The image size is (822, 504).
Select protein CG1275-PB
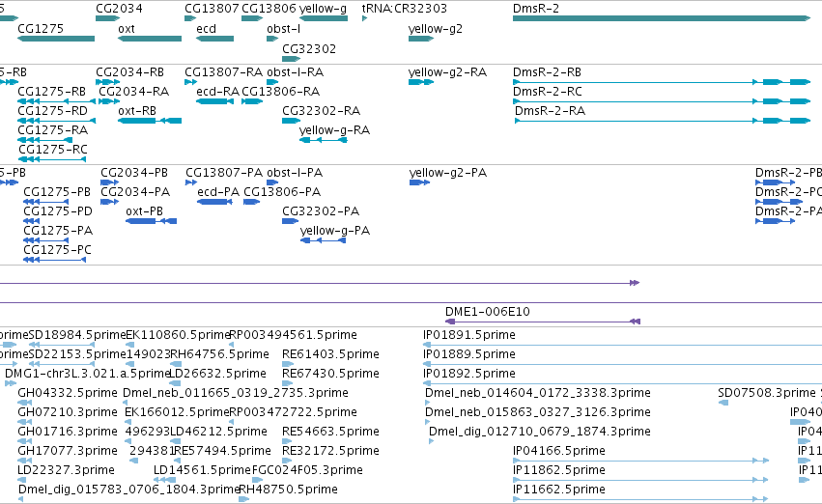(x=46, y=202)
